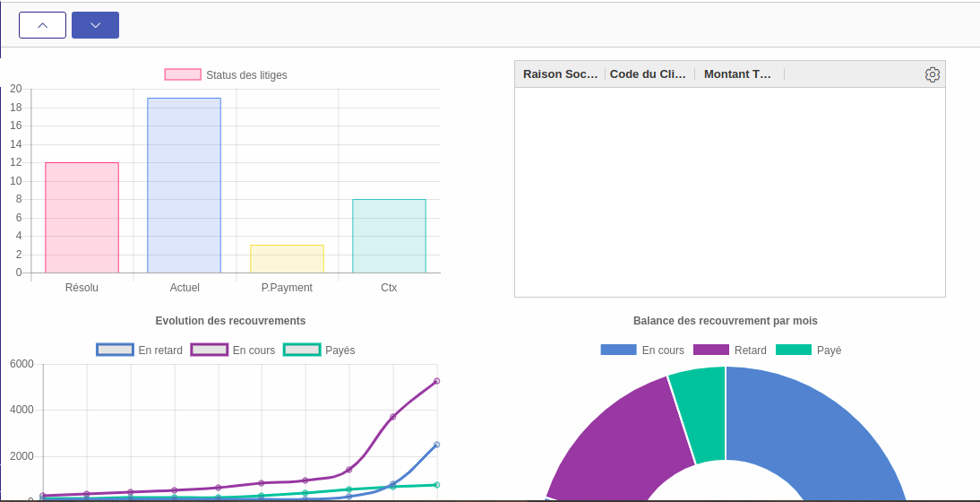
Task: Click the pink 'Résolu' bar
Action: [x=82, y=218]
